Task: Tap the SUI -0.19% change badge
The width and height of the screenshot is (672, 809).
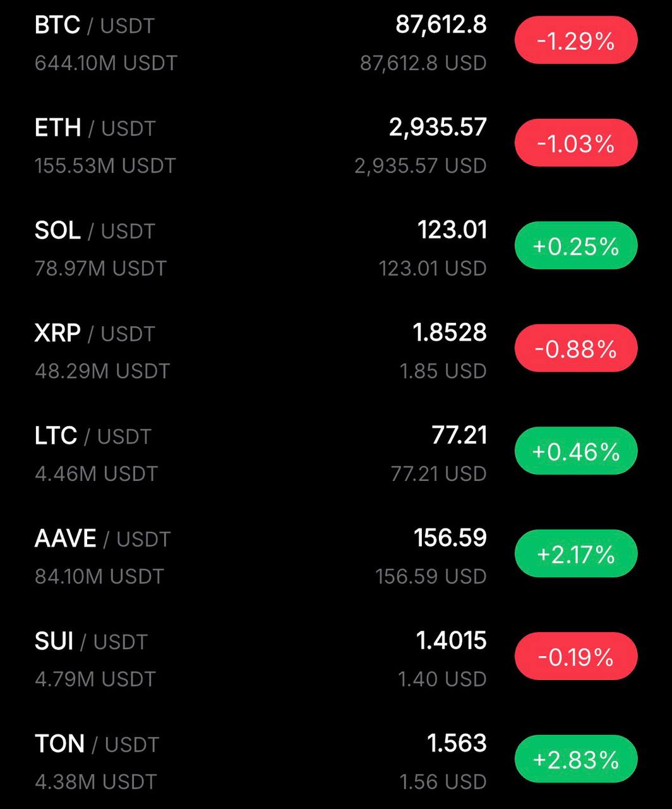Action: (x=575, y=657)
